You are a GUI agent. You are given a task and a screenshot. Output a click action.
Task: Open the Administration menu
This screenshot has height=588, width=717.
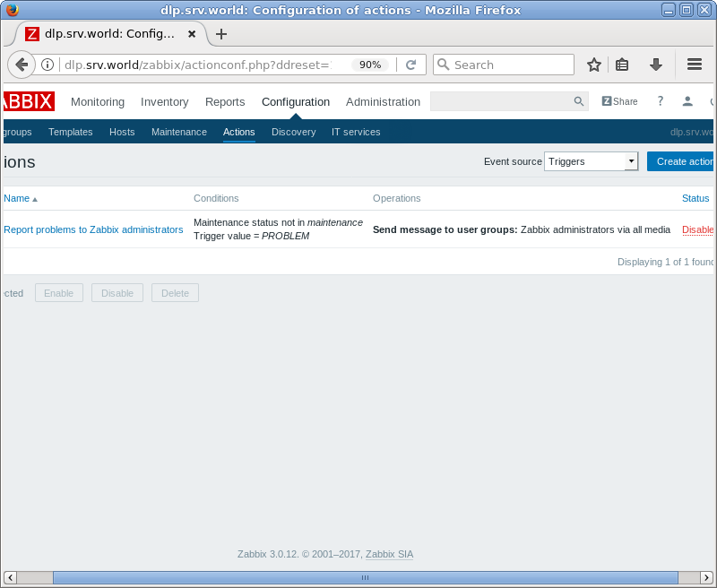tap(383, 102)
